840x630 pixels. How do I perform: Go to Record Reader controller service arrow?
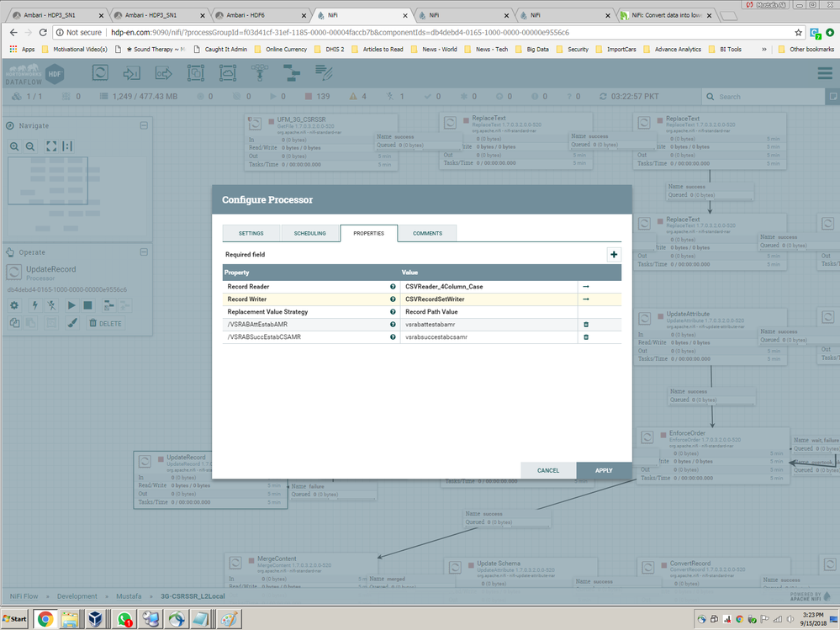(x=585, y=287)
